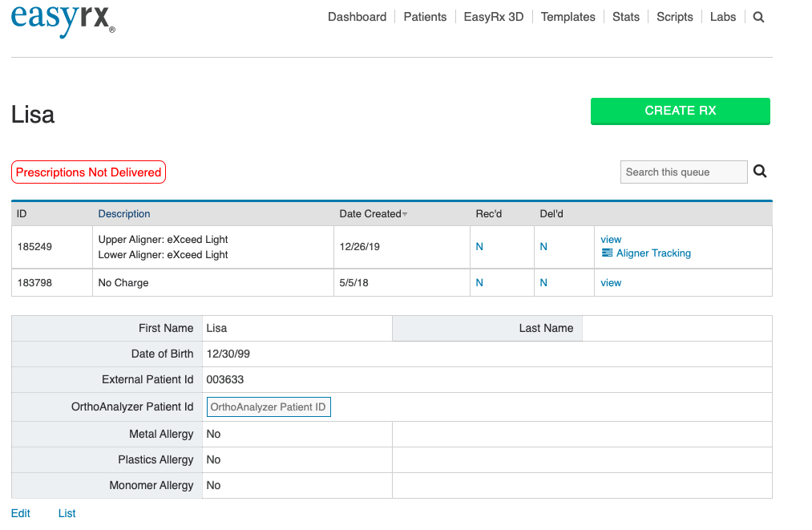Click the Rec'd column header

488,213
